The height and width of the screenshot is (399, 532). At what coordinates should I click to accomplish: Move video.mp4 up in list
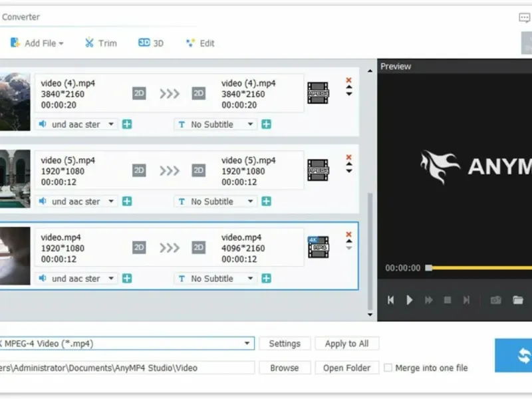point(348,241)
